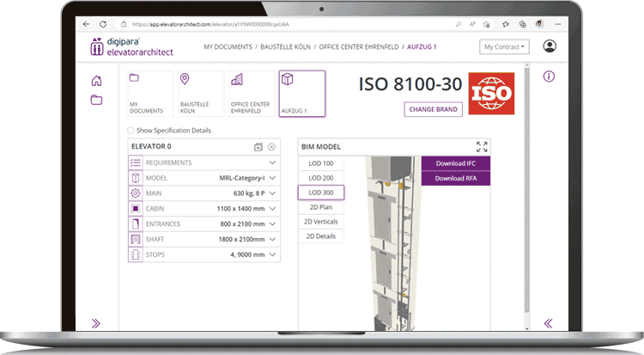
Task: Click the home icon in left sidebar
Action: pyautogui.click(x=96, y=81)
